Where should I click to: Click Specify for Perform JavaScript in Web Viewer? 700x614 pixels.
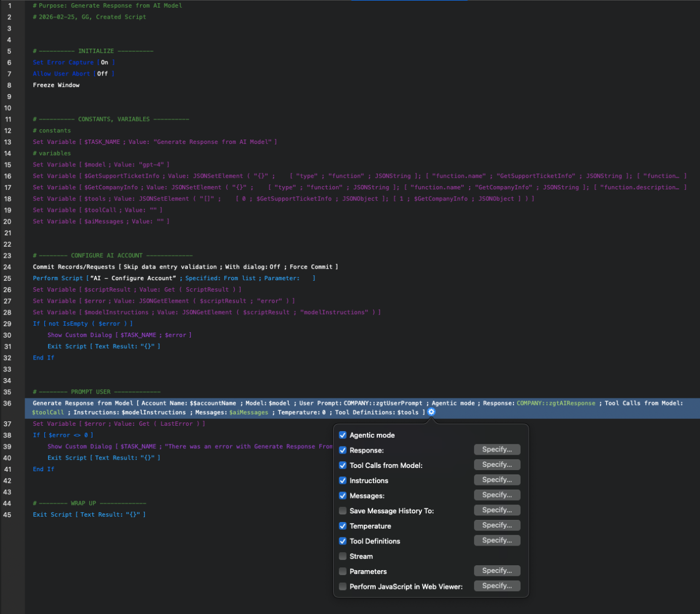497,586
